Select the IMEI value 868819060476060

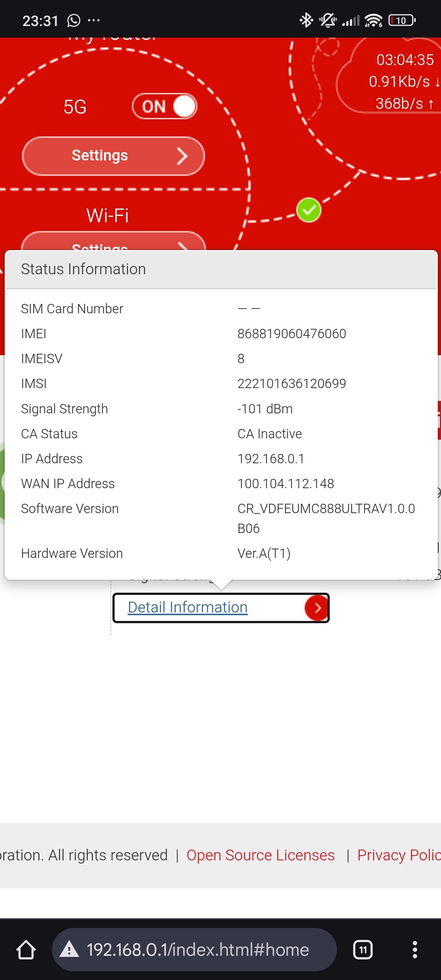(291, 334)
